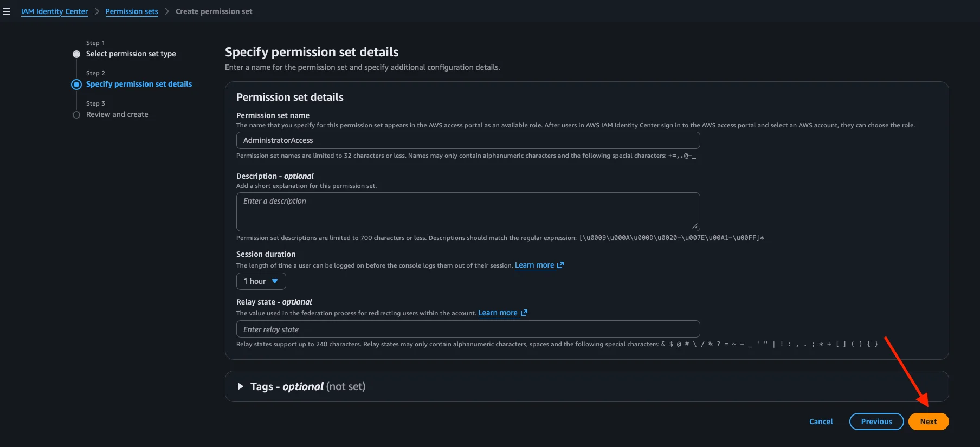980x447 pixels.
Task: Open Learn more link for relay state
Action: pyautogui.click(x=498, y=313)
